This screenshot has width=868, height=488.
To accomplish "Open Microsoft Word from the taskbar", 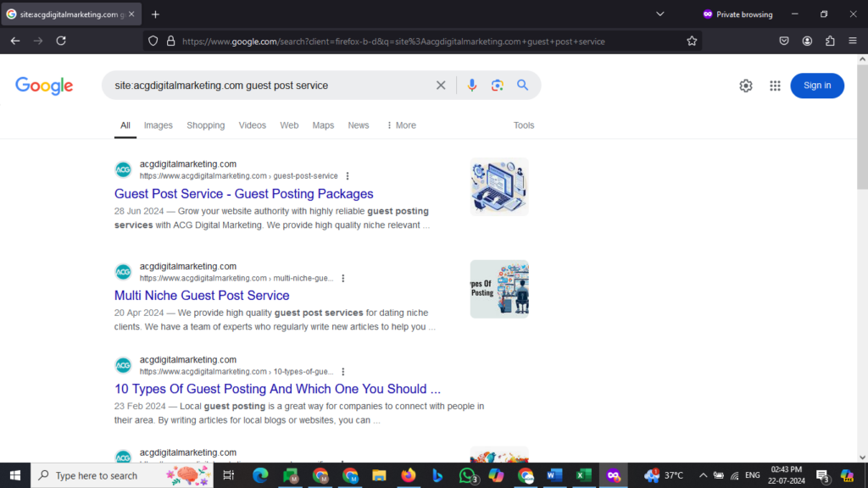I will coord(554,475).
